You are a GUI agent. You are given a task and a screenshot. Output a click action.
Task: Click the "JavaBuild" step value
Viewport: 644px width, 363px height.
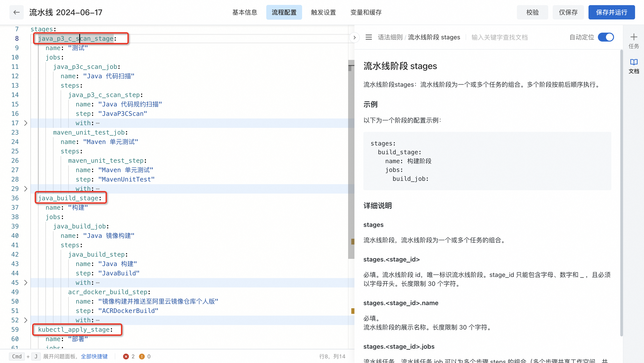click(x=119, y=273)
